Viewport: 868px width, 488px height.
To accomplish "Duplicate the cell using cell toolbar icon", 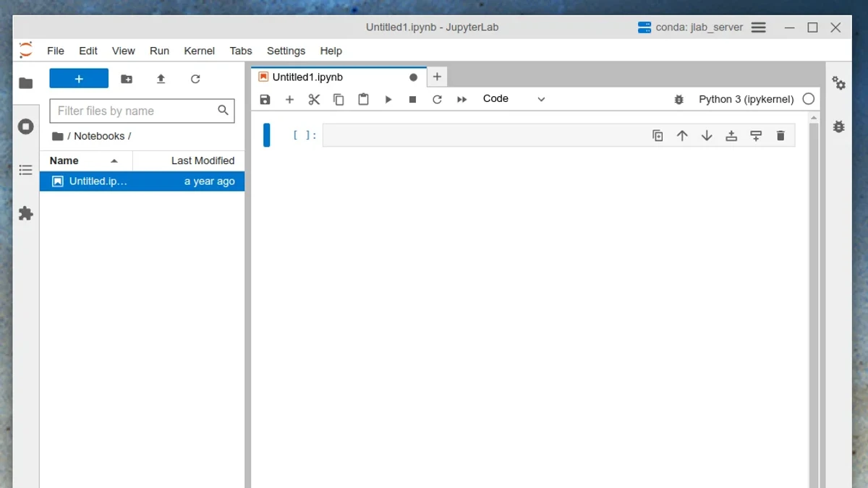I will tap(658, 136).
